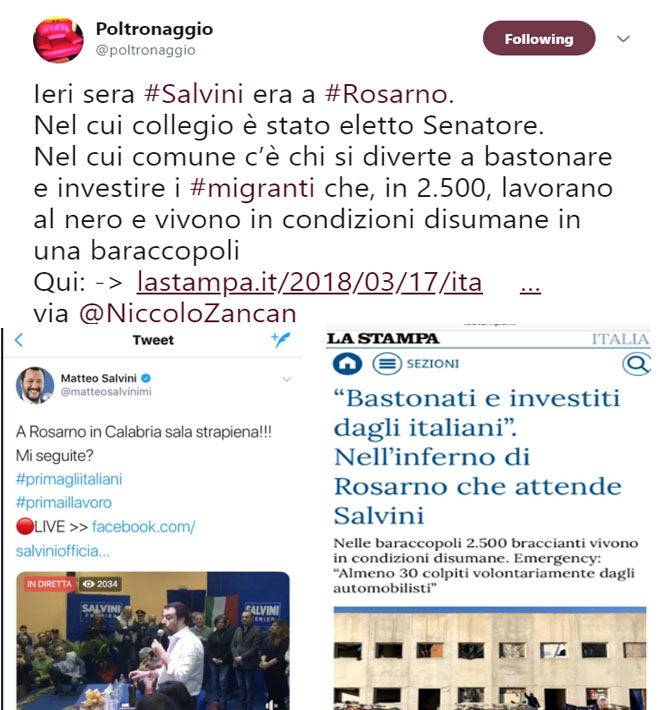Viewport: 665px width, 710px height.
Task: Toggle the Following button for Poltronaggio
Action: (x=539, y=38)
